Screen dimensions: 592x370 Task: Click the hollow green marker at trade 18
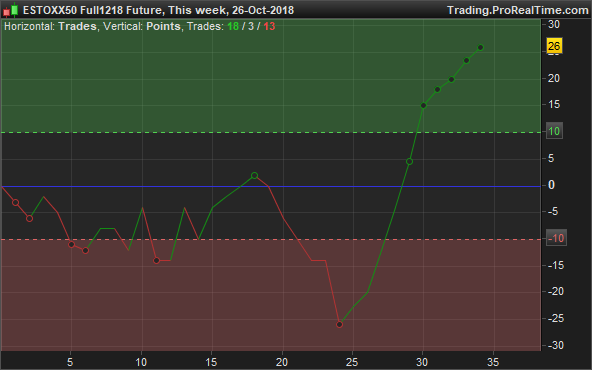(x=254, y=176)
